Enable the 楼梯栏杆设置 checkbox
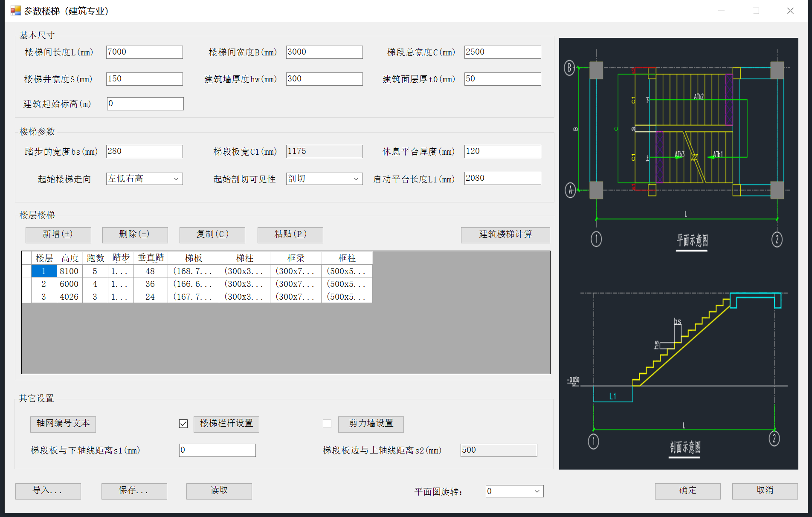 (183, 424)
